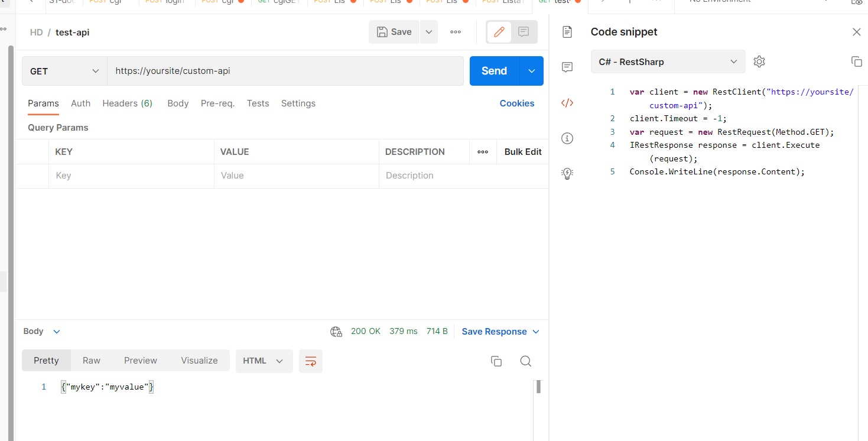Click the 714 B response size
Image resolution: width=868 pixels, height=441 pixels.
pos(437,332)
